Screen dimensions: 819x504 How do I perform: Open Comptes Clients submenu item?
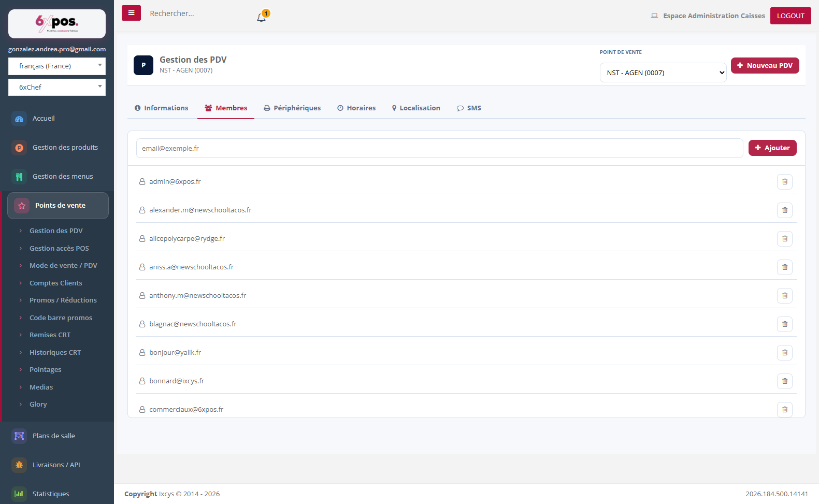coord(56,283)
